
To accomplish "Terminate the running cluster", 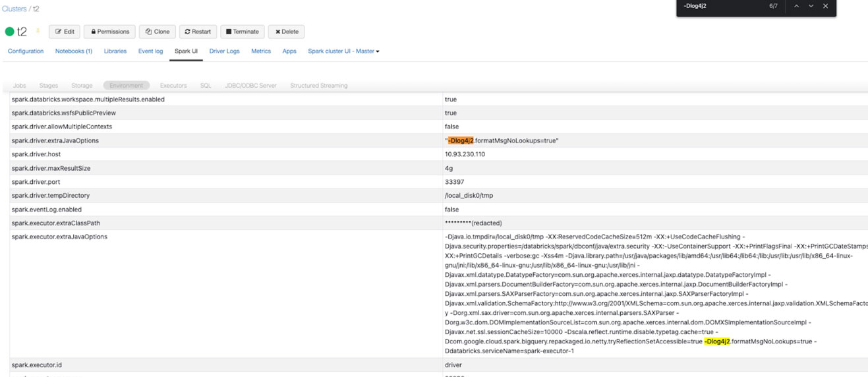I will tap(242, 32).
